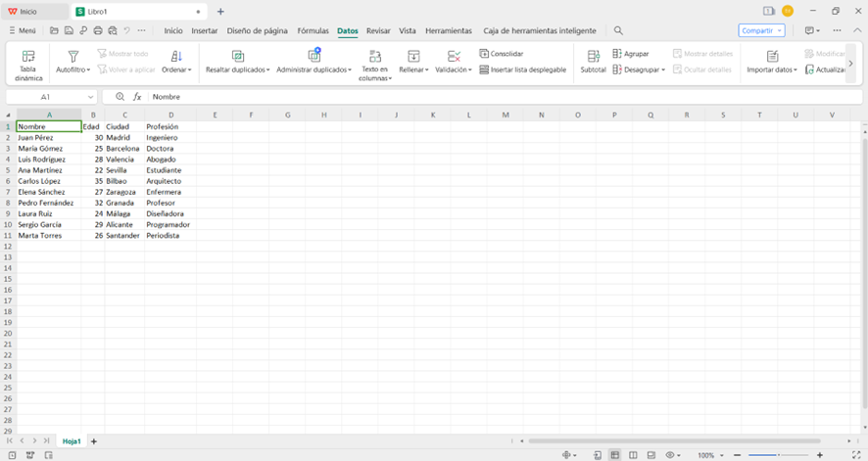Click the export to PDF icon
Viewport: 868px width, 461px height.
[x=83, y=30]
